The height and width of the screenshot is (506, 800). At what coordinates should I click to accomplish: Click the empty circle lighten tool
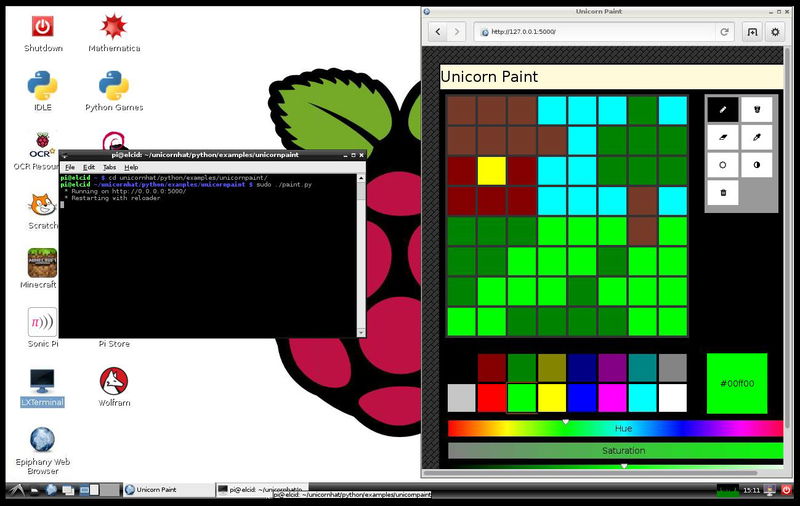[x=723, y=165]
